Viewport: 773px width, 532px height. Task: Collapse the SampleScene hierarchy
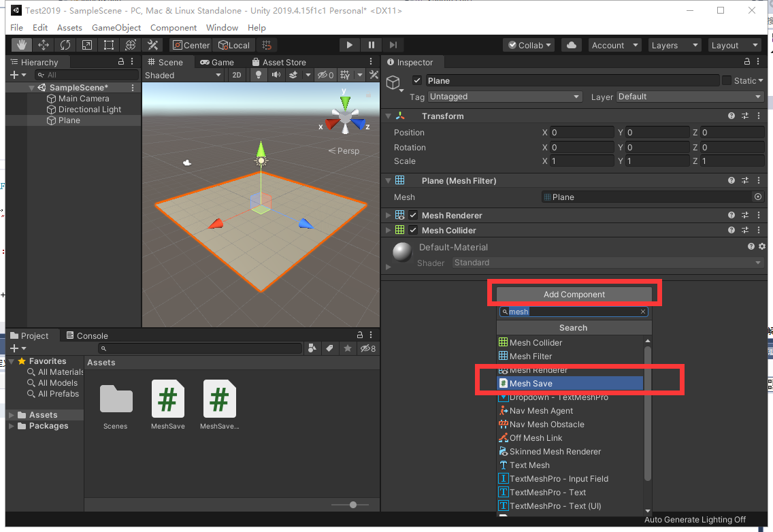[x=31, y=87]
